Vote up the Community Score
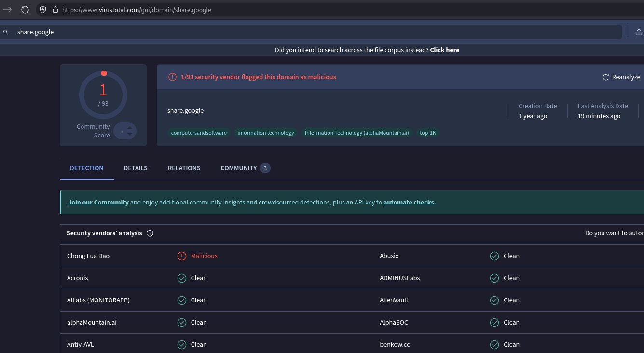Image resolution: width=644 pixels, height=353 pixels. (129, 128)
